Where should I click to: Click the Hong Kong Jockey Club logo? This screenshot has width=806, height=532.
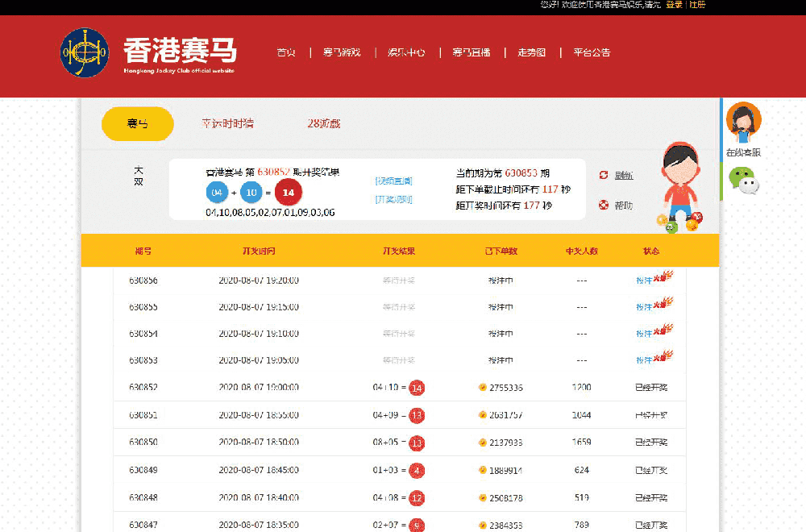click(x=85, y=53)
